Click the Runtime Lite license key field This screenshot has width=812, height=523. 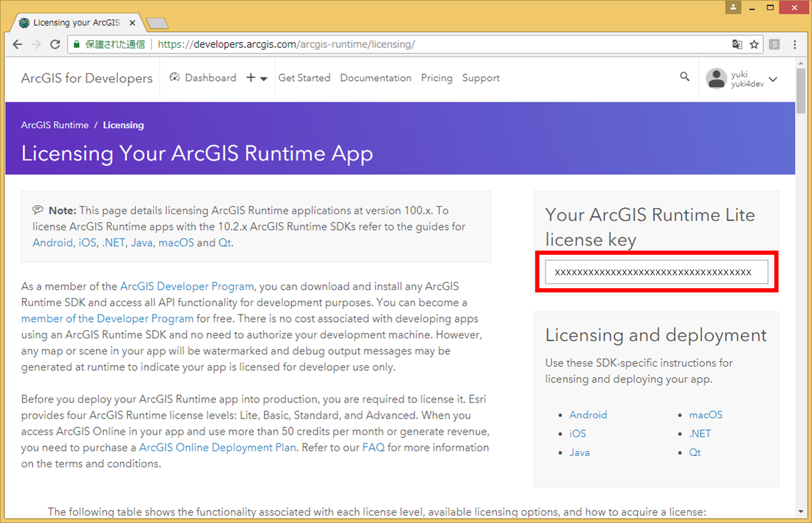(x=657, y=272)
